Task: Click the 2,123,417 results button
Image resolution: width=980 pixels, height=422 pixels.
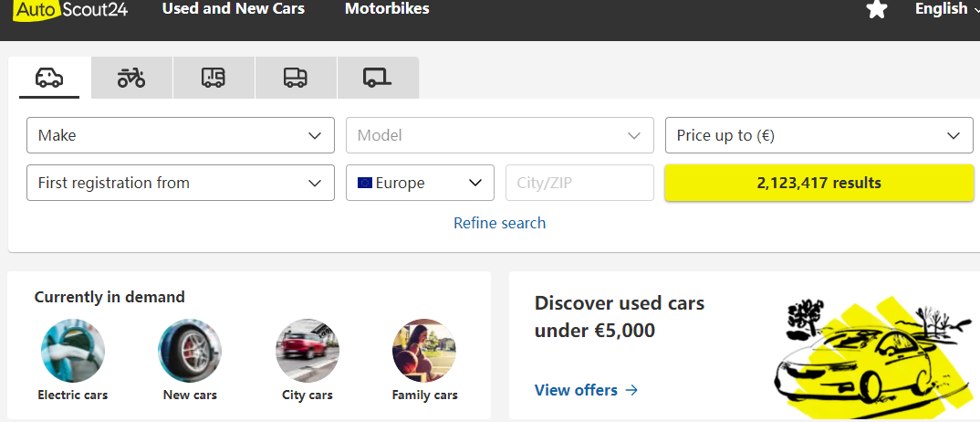Action: (818, 183)
